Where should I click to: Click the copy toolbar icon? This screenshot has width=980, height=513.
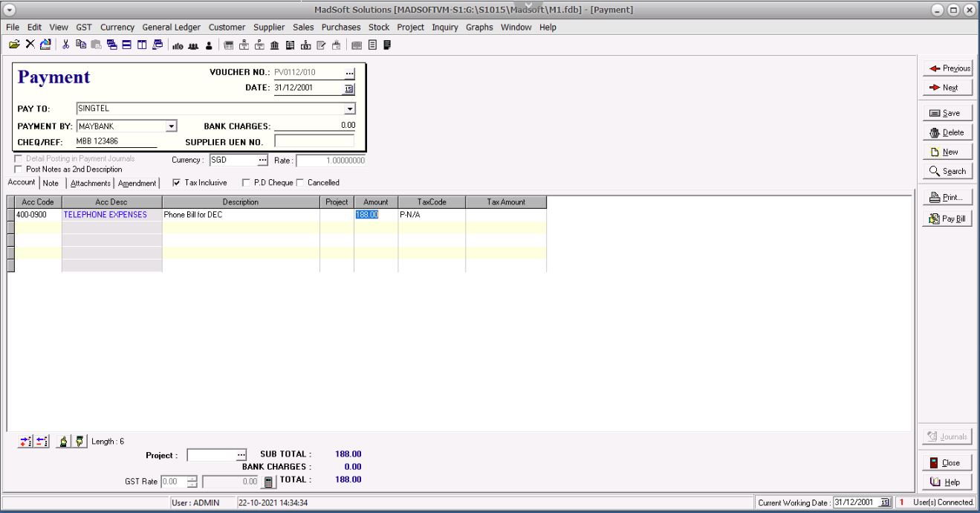point(81,44)
